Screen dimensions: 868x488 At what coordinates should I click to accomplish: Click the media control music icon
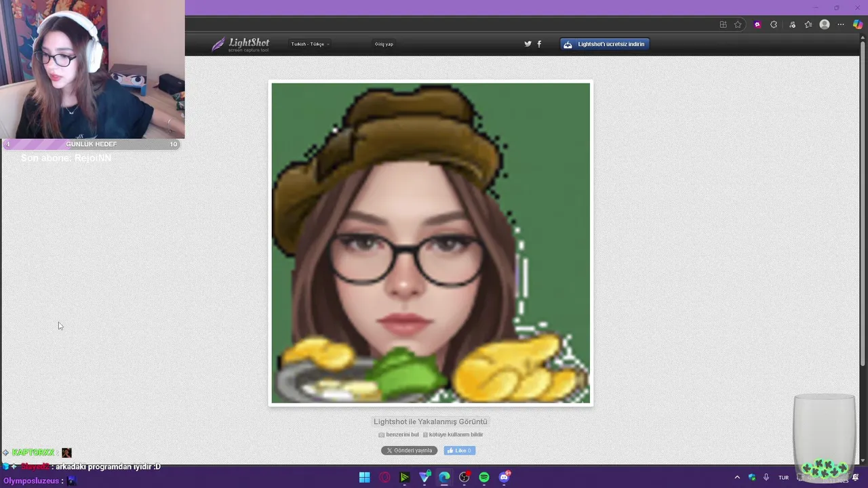[792, 24]
